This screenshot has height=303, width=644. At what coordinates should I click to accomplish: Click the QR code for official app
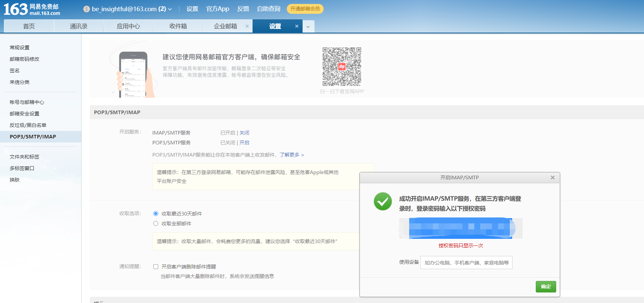342,67
